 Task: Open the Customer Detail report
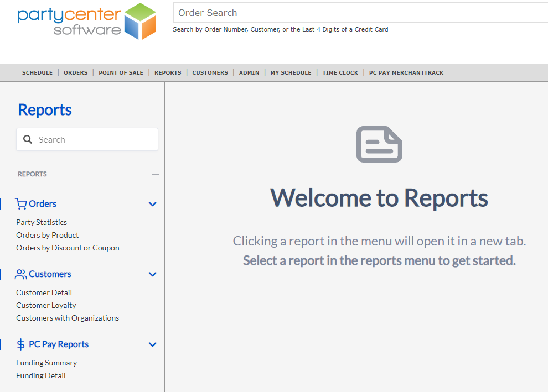(x=44, y=292)
